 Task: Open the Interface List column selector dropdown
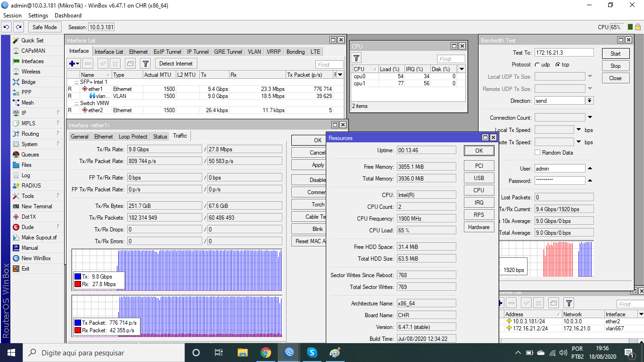[340, 75]
